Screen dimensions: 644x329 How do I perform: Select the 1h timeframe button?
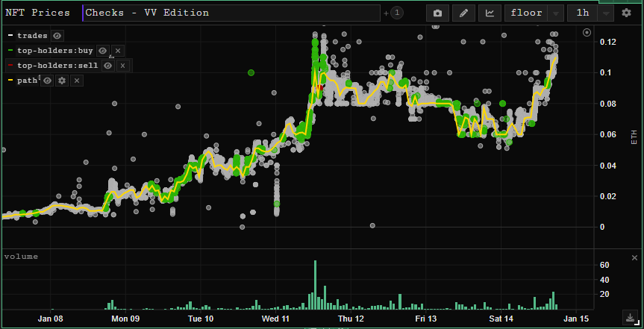(x=583, y=13)
